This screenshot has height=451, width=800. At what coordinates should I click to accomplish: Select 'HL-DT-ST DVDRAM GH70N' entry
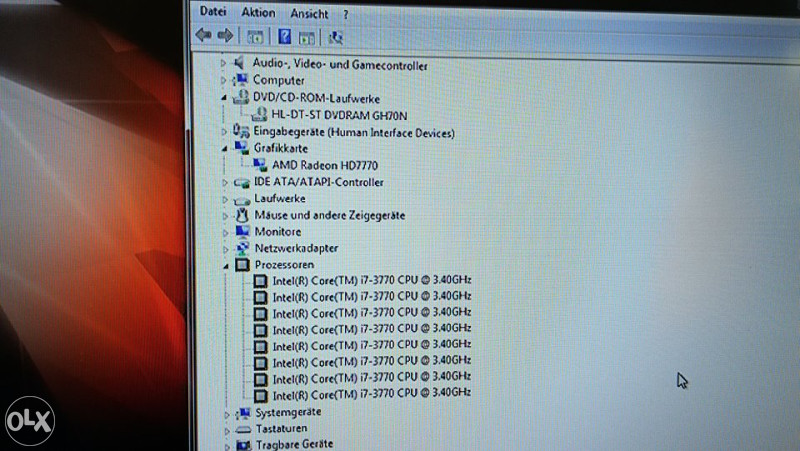pos(339,115)
